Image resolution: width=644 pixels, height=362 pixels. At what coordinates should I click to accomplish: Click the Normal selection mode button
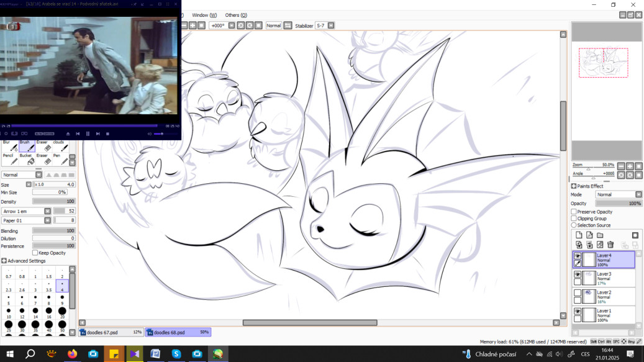pos(273,25)
